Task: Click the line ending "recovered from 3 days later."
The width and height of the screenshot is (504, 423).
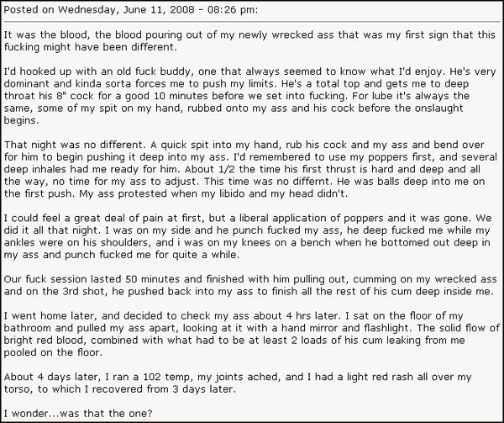Action: 120,389
